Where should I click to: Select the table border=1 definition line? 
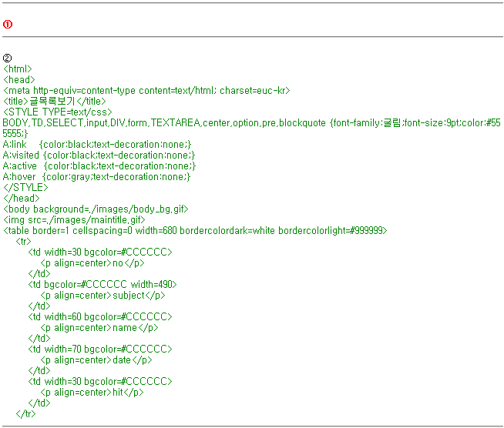195,230
